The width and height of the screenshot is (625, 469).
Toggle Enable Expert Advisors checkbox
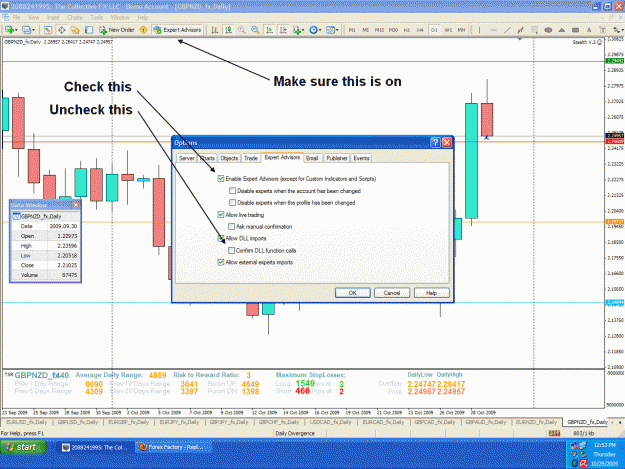(221, 179)
